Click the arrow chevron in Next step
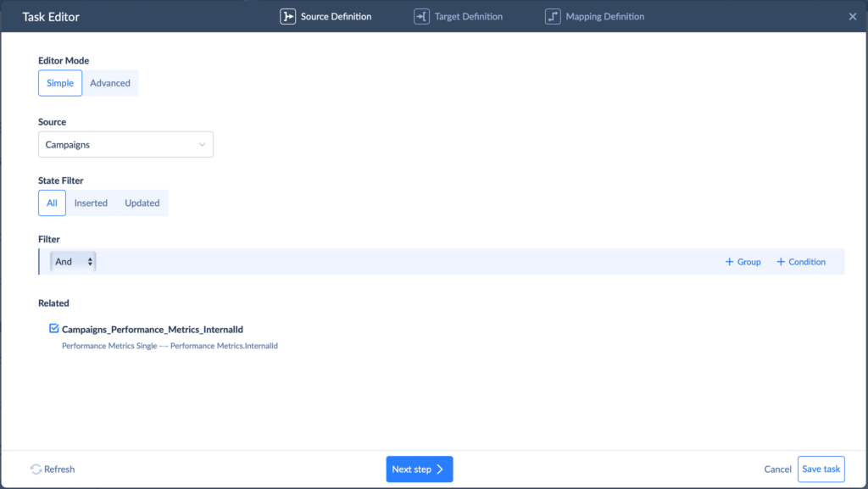 click(440, 470)
